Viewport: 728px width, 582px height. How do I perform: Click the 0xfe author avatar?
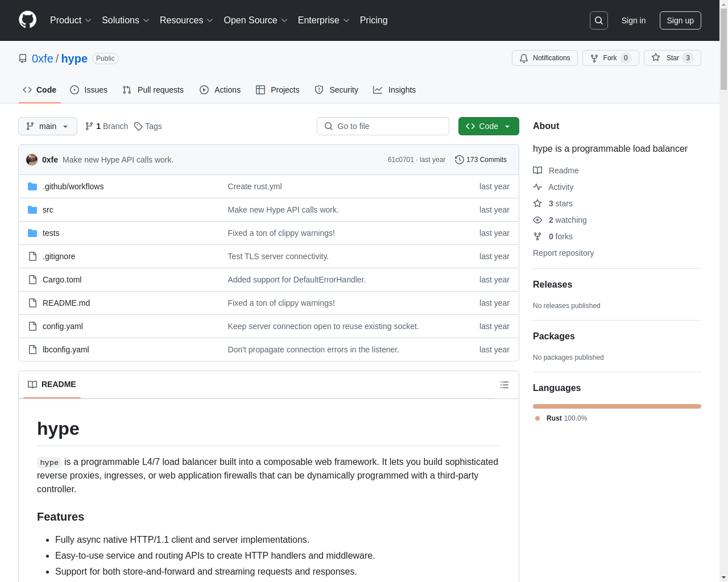coord(32,160)
